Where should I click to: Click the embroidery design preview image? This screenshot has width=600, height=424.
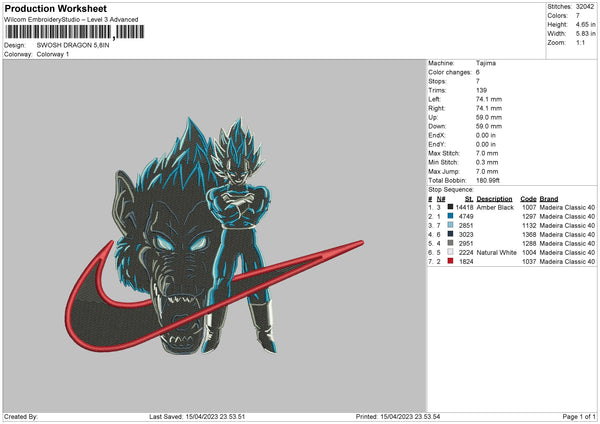[214, 235]
